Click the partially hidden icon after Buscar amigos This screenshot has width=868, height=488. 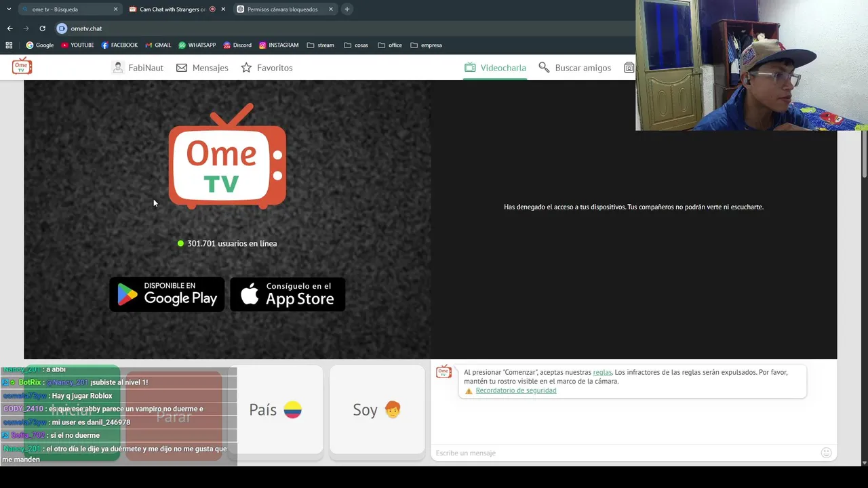pos(629,68)
